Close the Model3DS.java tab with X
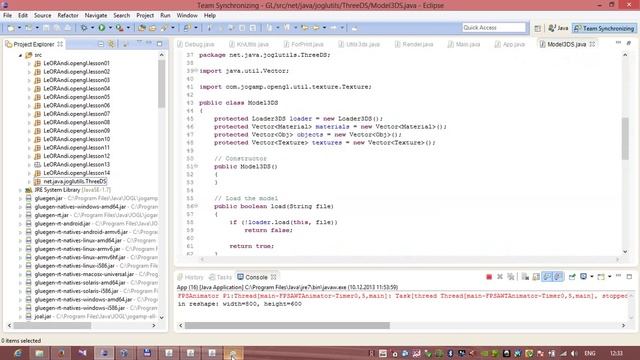This screenshot has height=360, width=640. click(592, 44)
